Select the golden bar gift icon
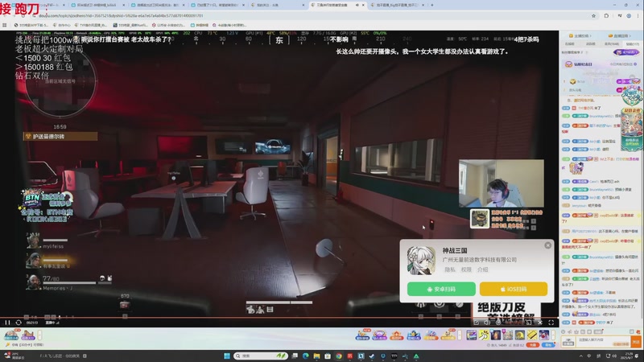 [x=532, y=335]
